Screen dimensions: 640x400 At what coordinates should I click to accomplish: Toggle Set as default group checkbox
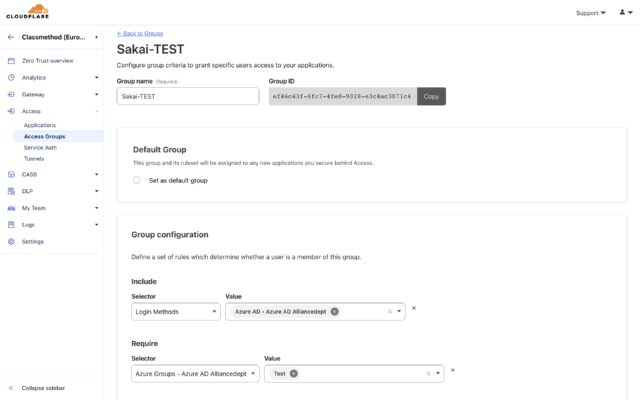pyautogui.click(x=136, y=180)
